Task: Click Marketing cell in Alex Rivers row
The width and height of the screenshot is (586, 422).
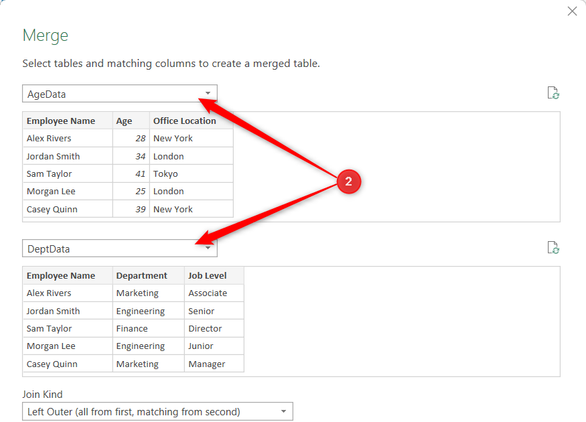Action: [x=148, y=293]
